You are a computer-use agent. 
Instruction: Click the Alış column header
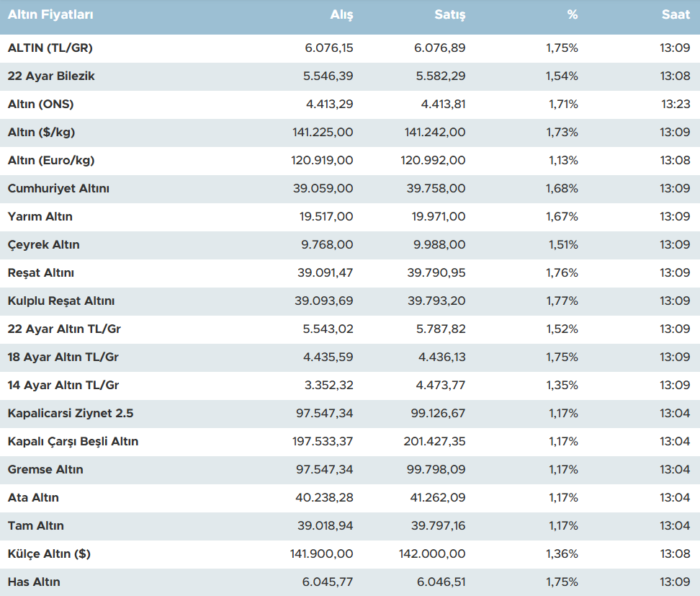(341, 14)
